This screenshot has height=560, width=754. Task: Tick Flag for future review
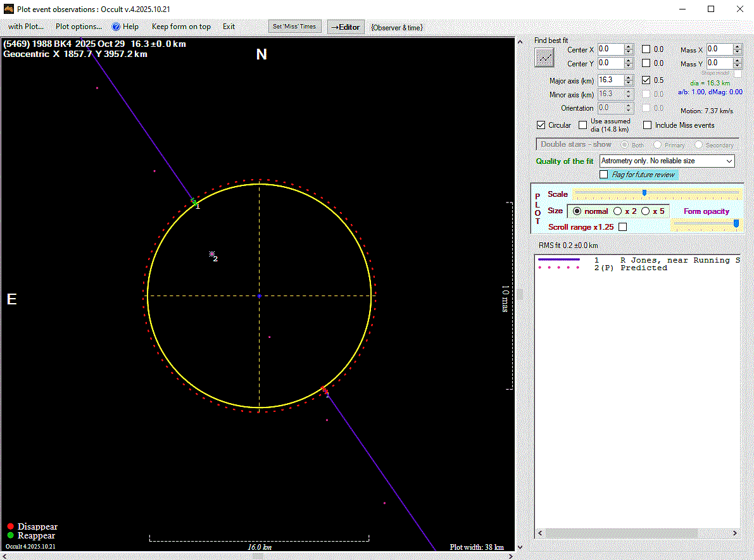[604, 174]
